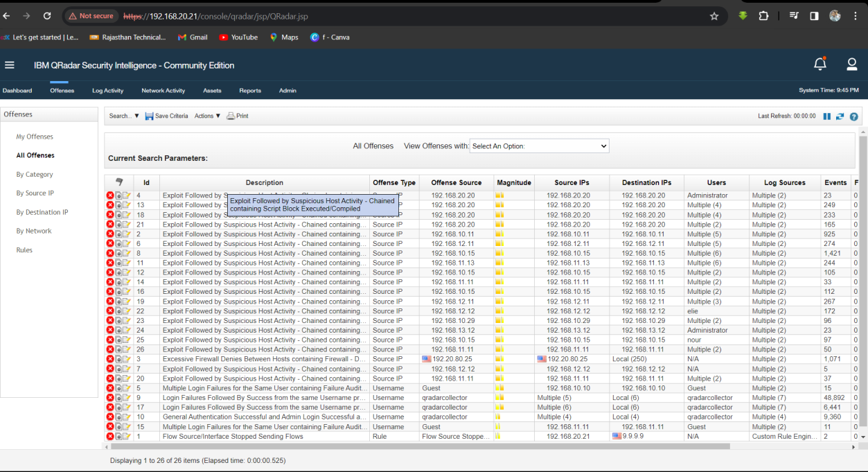Image resolution: width=868 pixels, height=472 pixels.
Task: Open Rules in the Offenses sidebar
Action: 24,250
